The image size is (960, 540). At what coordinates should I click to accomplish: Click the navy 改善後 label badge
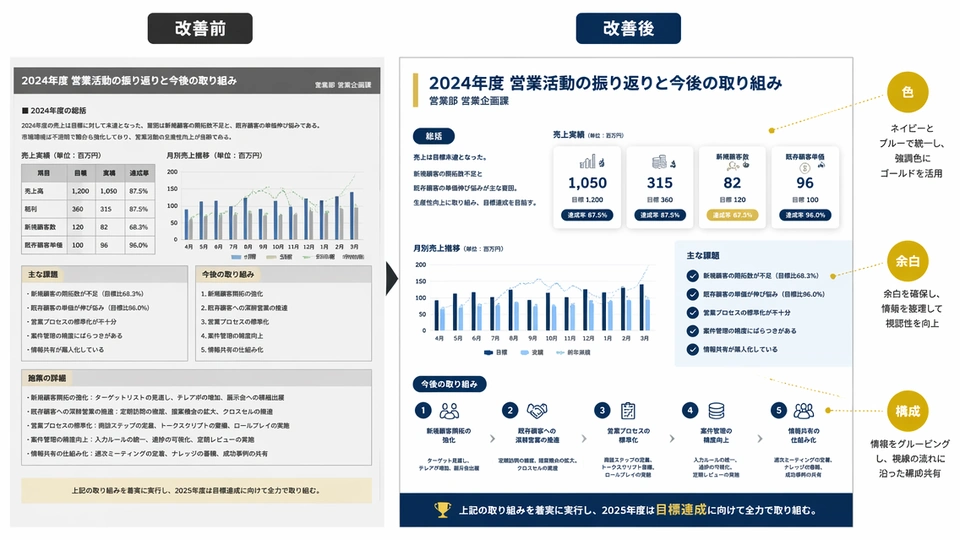(x=628, y=28)
